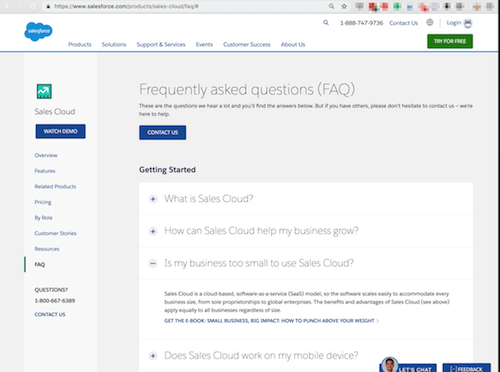Open the site search magnifier icon
Viewport: 500px width, 372px height.
click(x=326, y=23)
